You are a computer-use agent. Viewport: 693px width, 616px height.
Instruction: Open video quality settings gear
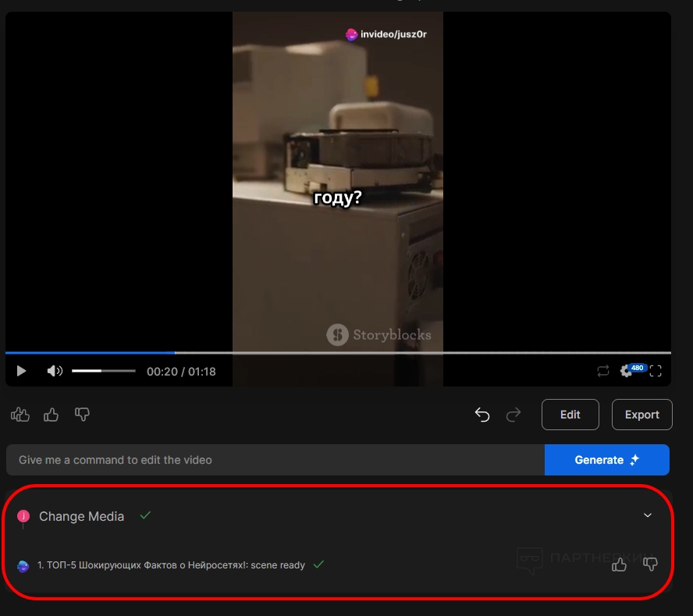coord(626,371)
